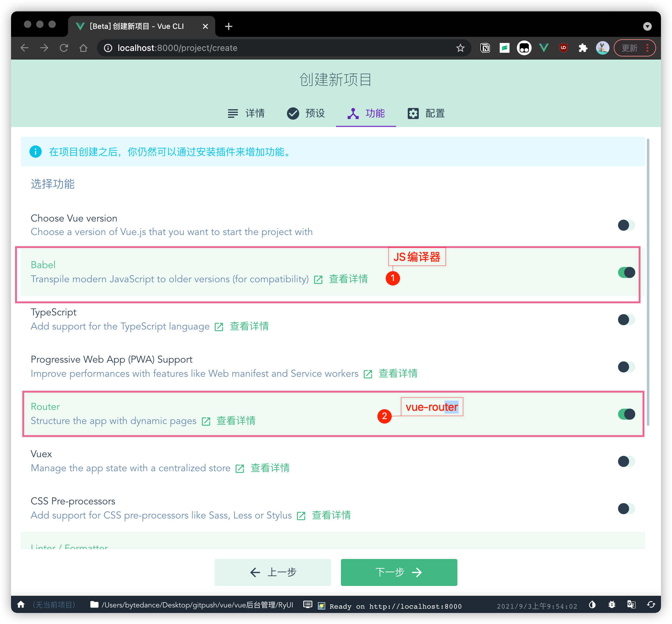Screen dimensions: 672x624
Task: Open 查看详情 link for Router
Action: point(236,421)
